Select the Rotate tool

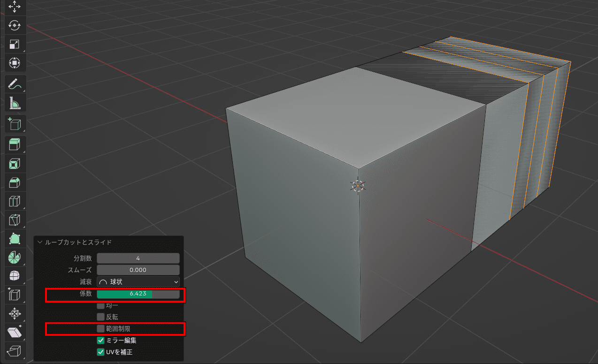coord(15,25)
